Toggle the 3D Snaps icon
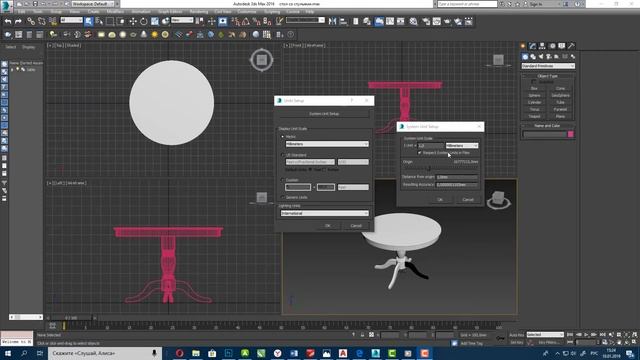This screenshot has height=360, width=640. click(236, 21)
